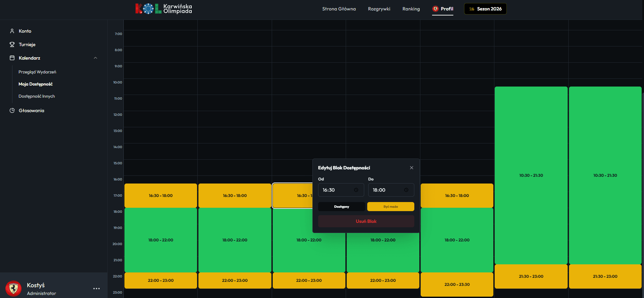Select second column 16:30 - 18:00 block
The width and height of the screenshot is (644, 298).
[x=235, y=196]
